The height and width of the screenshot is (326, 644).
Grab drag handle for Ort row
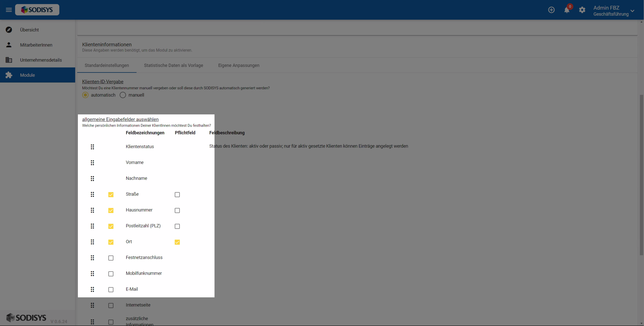point(92,242)
